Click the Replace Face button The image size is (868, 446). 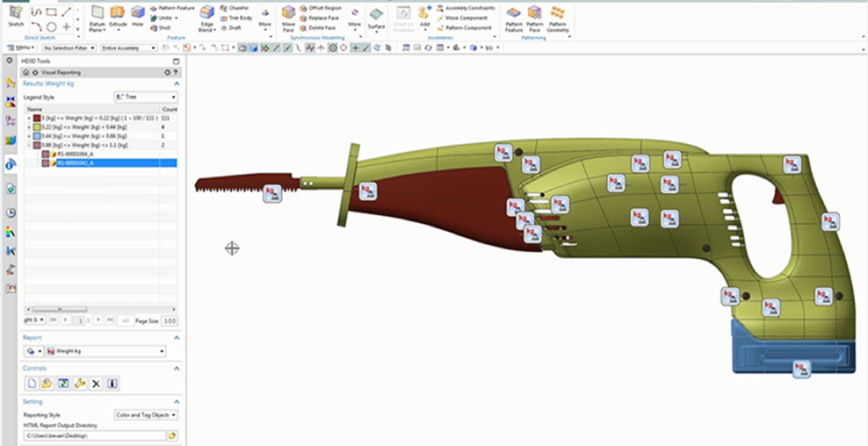click(320, 18)
